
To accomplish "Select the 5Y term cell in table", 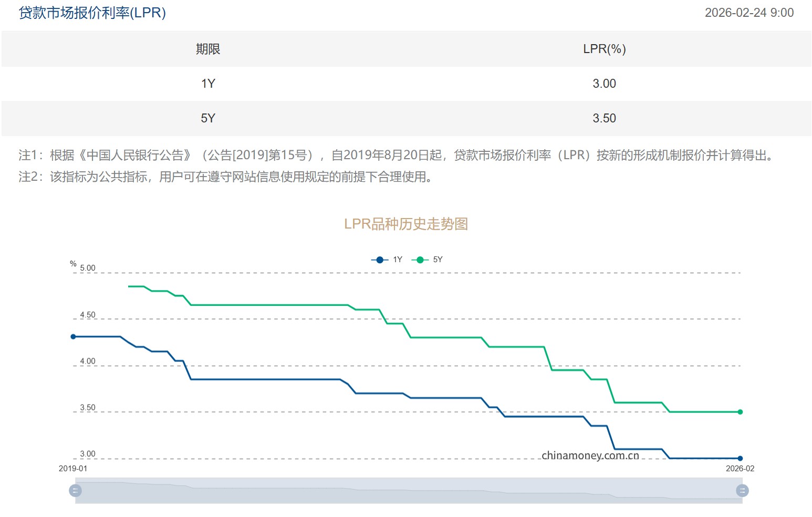I will pos(208,118).
